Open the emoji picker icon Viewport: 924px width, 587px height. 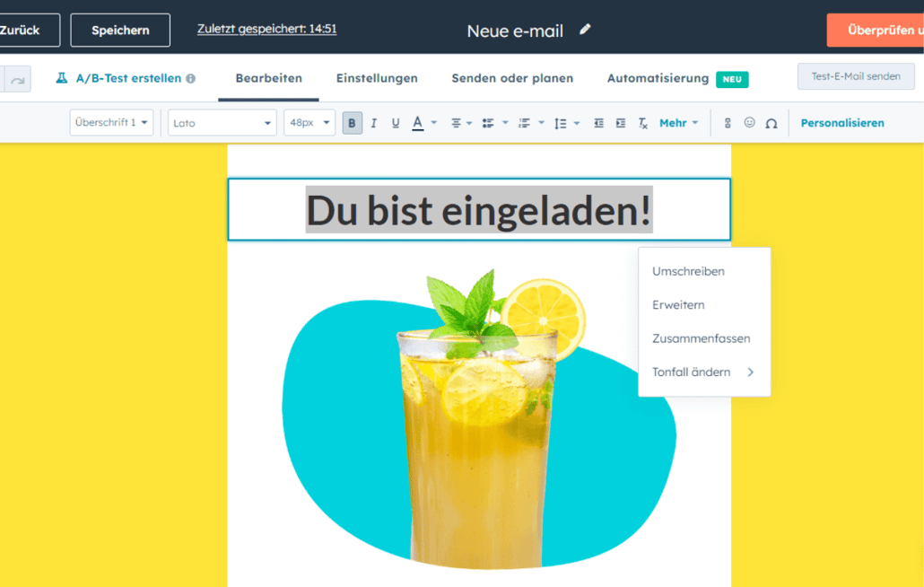click(750, 123)
